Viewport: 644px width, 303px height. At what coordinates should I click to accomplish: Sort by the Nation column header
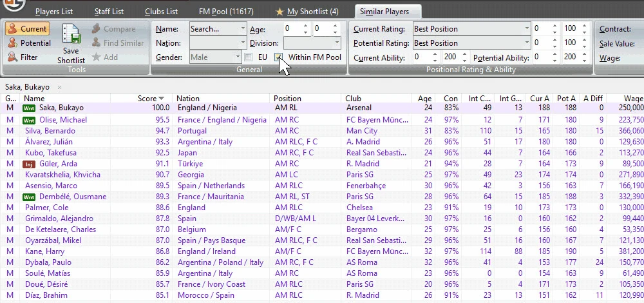point(222,99)
